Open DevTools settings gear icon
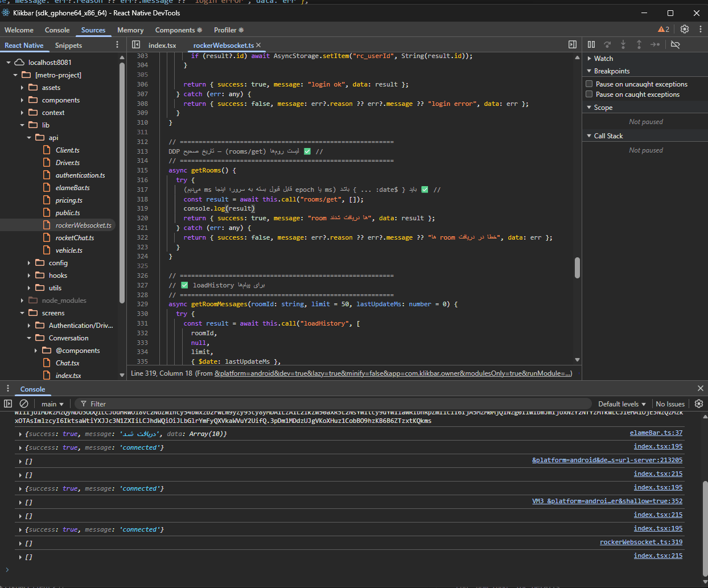Screen dimensions: 708x588 pos(685,29)
